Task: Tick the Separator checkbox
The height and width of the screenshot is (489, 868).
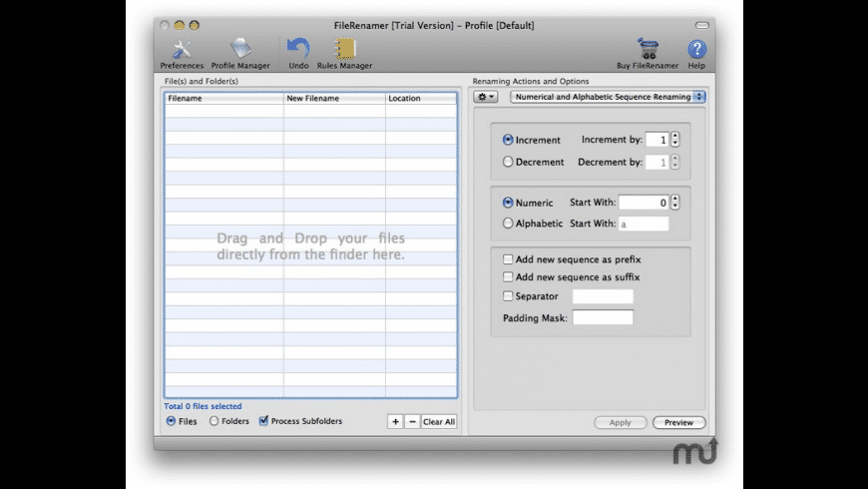Action: (508, 296)
